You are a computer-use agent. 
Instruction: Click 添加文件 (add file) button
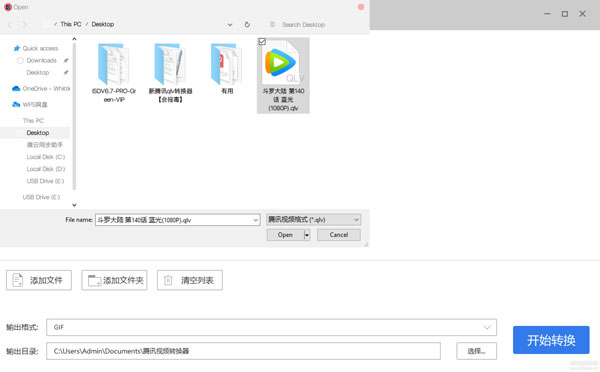[x=39, y=280]
